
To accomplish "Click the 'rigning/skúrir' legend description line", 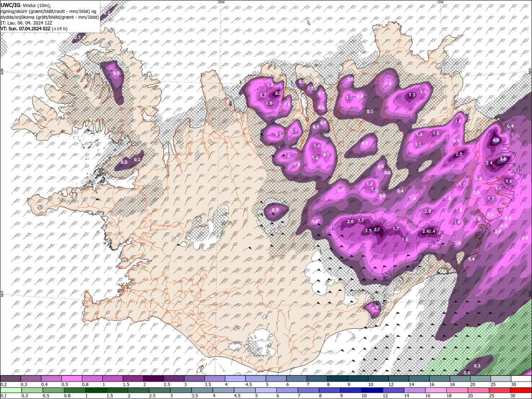I will (x=49, y=11).
